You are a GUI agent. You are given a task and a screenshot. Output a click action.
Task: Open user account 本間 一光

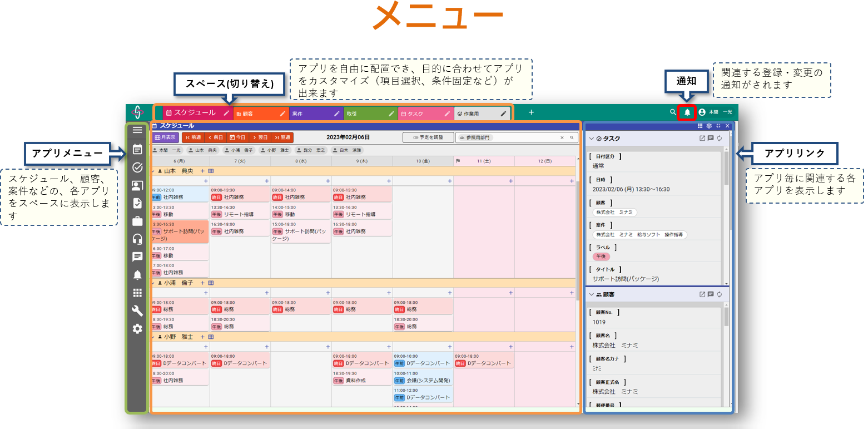(x=715, y=112)
